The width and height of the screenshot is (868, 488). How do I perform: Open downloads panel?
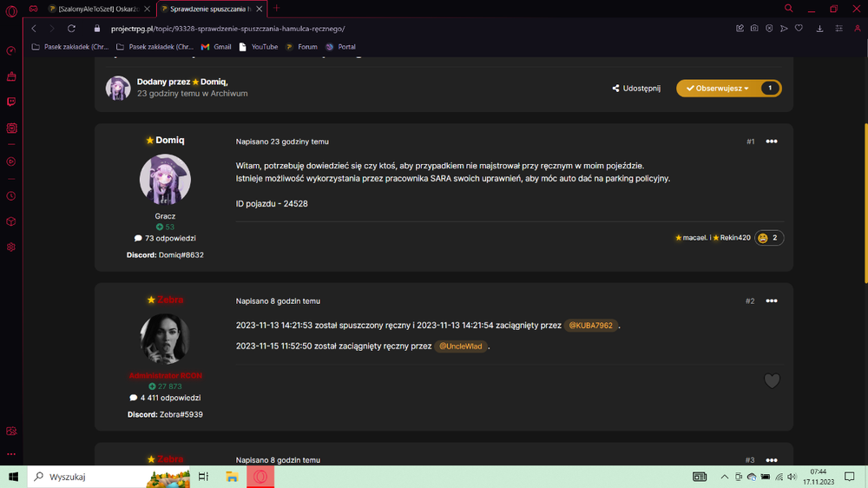click(x=820, y=29)
